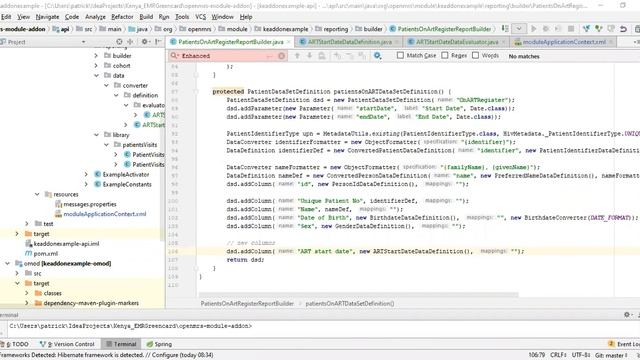The height and width of the screenshot is (360, 640).
Task: Open the Terminal tool window button
Action: pyautogui.click(x=121, y=344)
